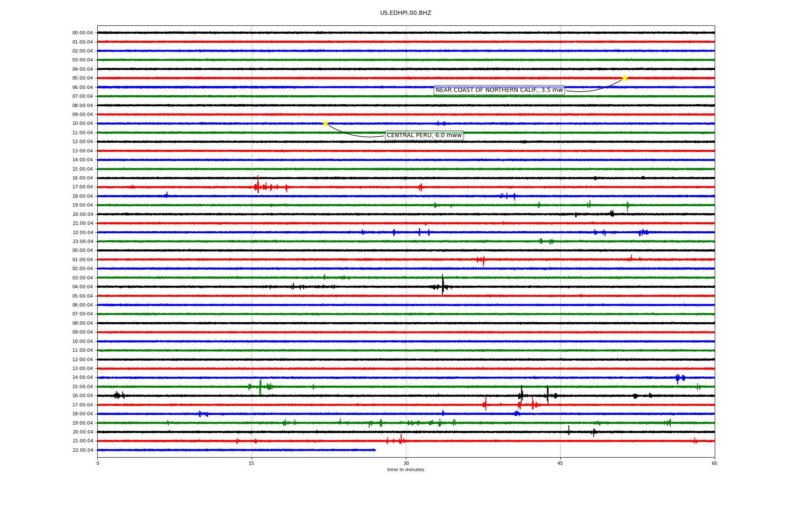Click the yellow star for the Northern California event
Image resolution: width=812 pixels, height=508 pixels.
click(625, 78)
